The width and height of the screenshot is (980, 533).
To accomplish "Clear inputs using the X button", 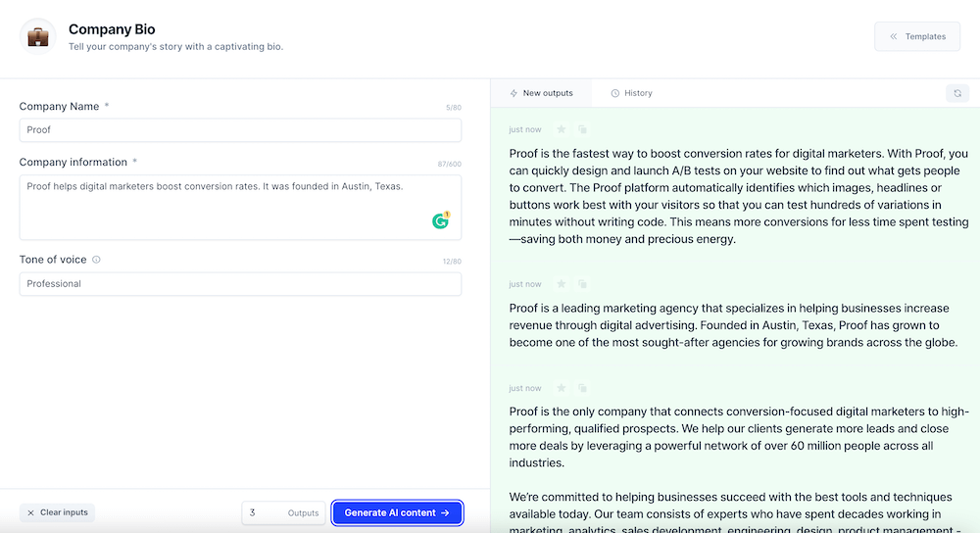I will pos(58,512).
